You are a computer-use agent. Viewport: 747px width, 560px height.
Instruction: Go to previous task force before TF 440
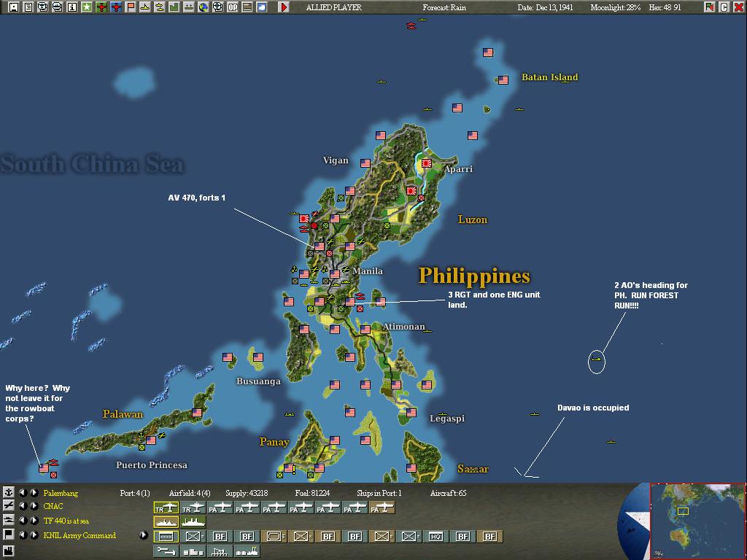23,521
